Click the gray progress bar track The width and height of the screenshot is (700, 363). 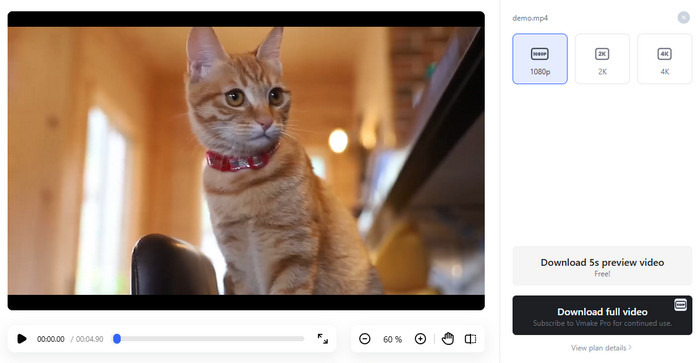tap(209, 339)
